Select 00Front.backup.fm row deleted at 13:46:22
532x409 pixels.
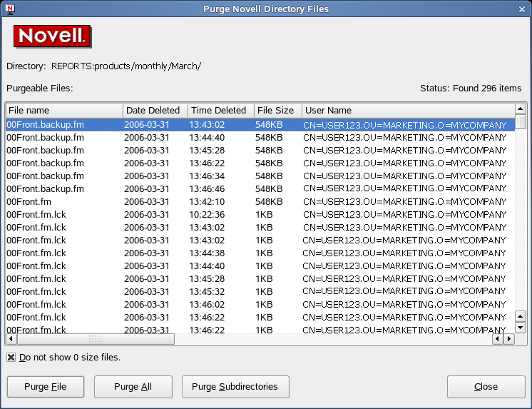coord(260,163)
